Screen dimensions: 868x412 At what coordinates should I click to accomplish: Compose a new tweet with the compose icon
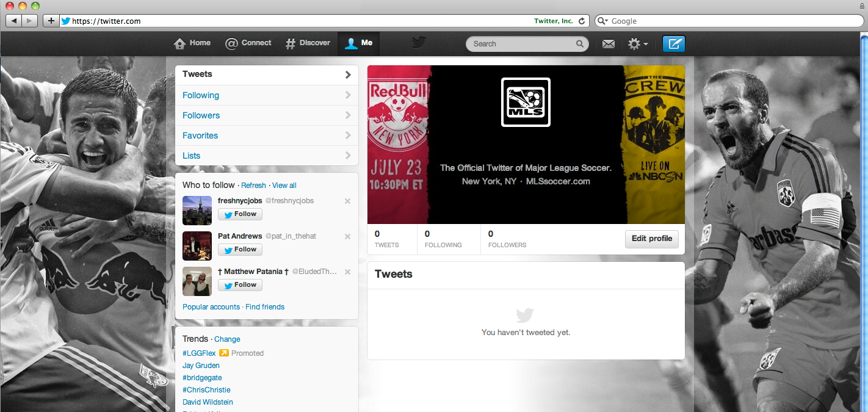pyautogui.click(x=673, y=43)
